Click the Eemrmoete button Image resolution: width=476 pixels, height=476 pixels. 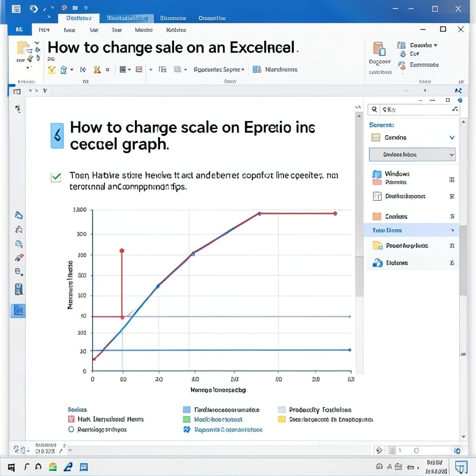[424, 65]
